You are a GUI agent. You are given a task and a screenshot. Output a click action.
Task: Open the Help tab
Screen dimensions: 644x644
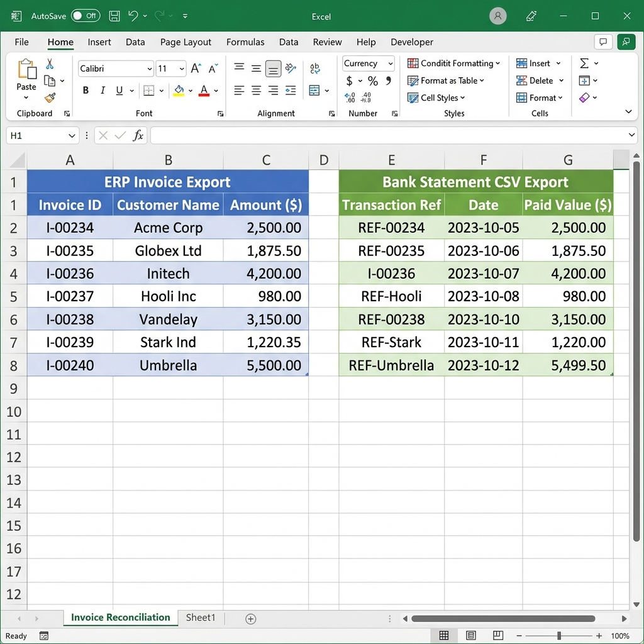[366, 42]
